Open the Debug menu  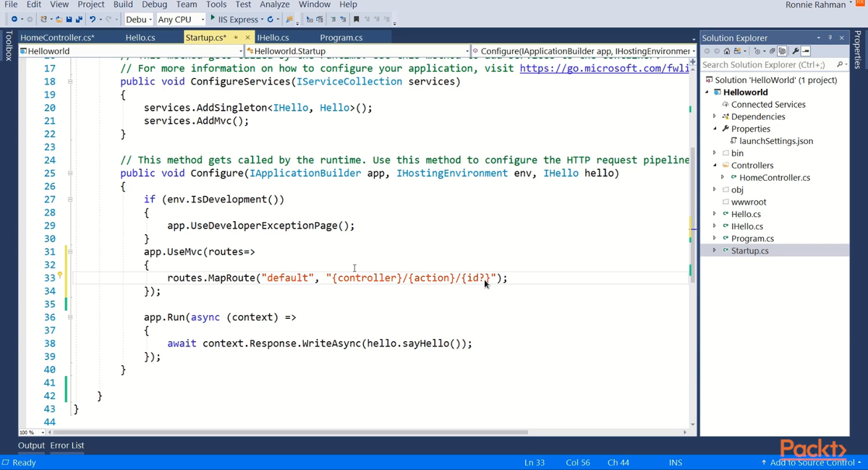point(155,4)
